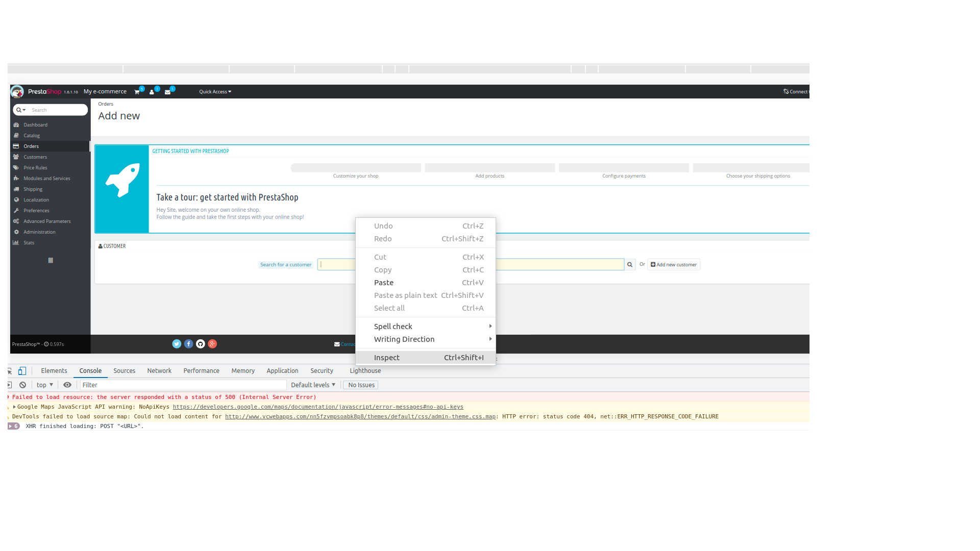
Task: Expand the Google Maps API warning message
Action: 14,407
